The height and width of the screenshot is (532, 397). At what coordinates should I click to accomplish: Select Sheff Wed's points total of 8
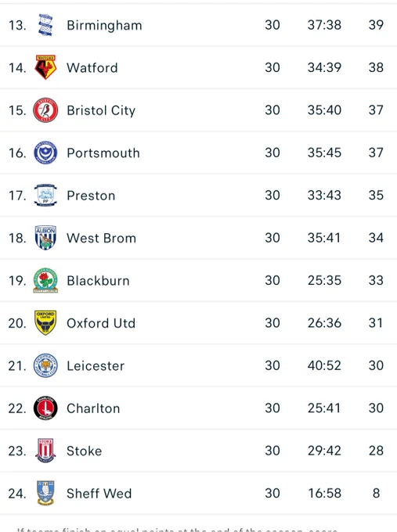(x=376, y=493)
